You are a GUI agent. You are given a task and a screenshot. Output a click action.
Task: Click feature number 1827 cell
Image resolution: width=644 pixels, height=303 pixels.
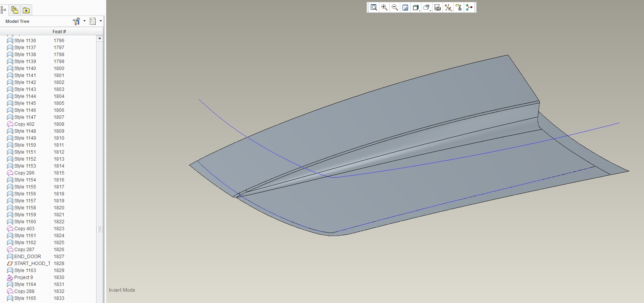coord(59,257)
